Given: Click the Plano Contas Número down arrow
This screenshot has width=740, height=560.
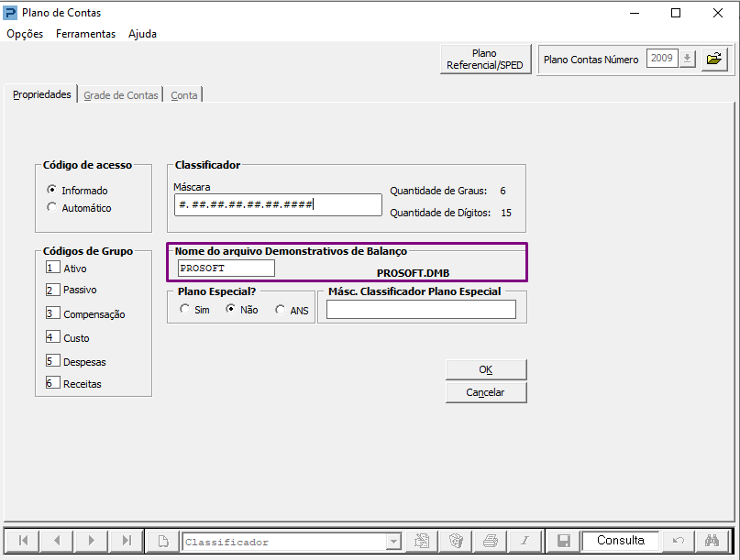Looking at the screenshot, I should click(x=688, y=59).
